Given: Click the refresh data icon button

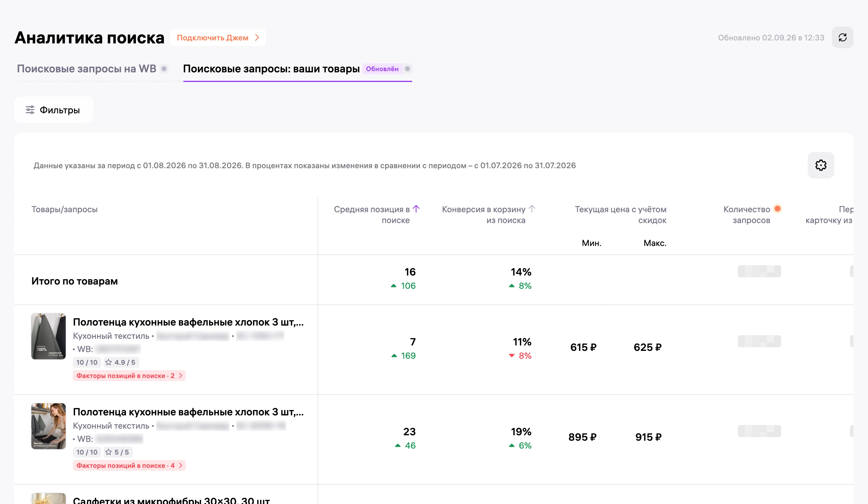Looking at the screenshot, I should coord(842,38).
